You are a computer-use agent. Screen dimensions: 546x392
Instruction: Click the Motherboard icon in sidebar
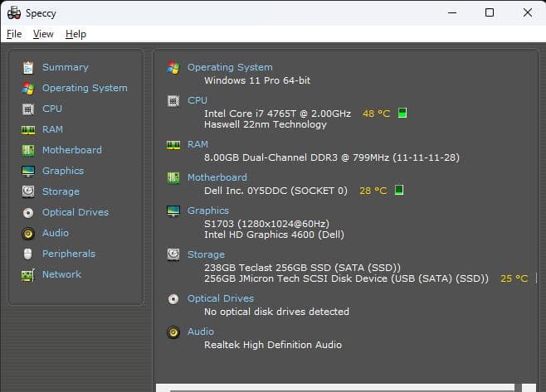28,150
